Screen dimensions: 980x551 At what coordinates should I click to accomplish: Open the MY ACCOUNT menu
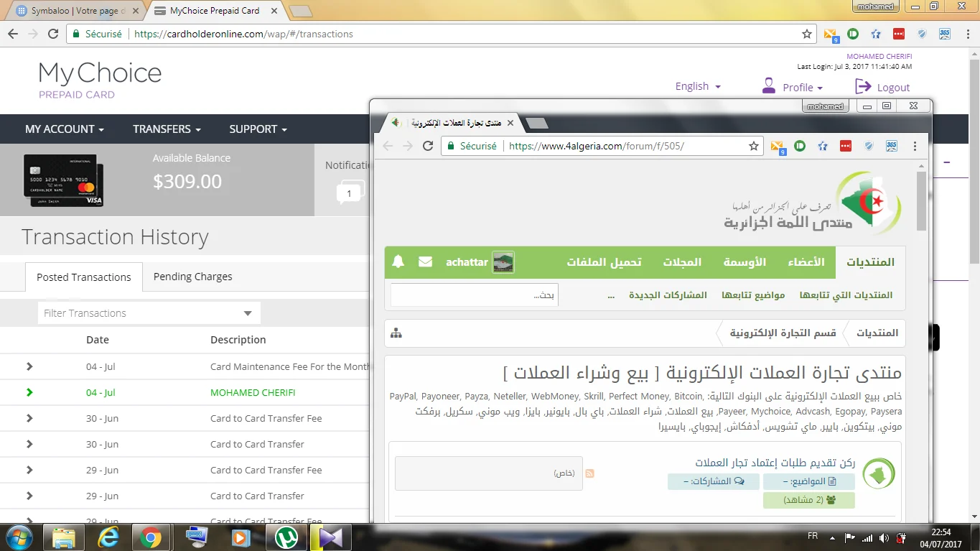pyautogui.click(x=65, y=129)
